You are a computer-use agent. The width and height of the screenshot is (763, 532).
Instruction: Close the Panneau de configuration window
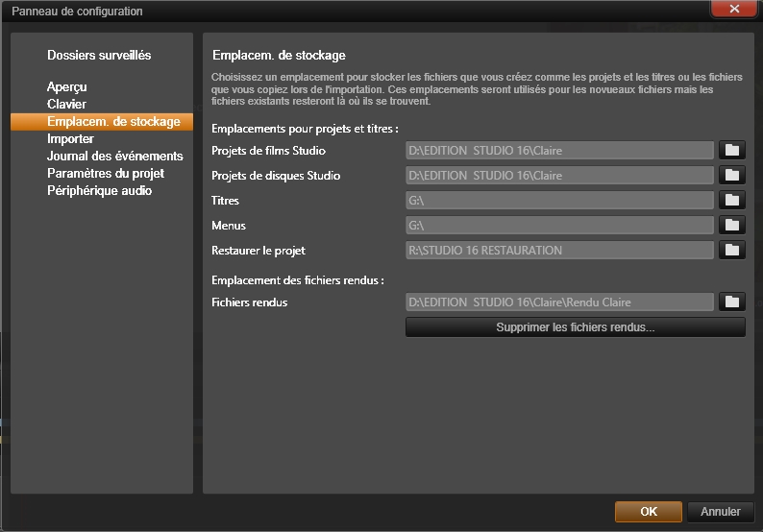(x=734, y=9)
